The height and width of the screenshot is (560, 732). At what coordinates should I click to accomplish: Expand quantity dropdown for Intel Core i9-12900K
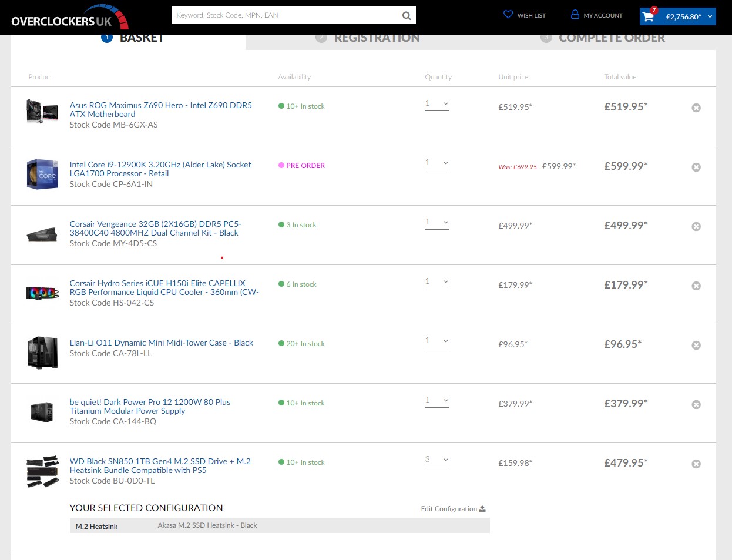click(x=437, y=163)
